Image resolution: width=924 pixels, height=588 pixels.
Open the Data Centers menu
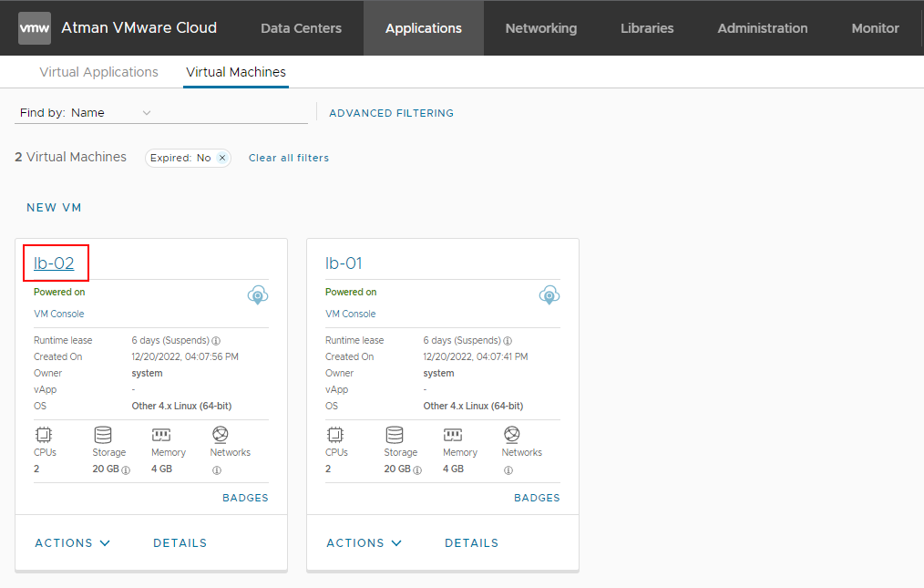301,27
